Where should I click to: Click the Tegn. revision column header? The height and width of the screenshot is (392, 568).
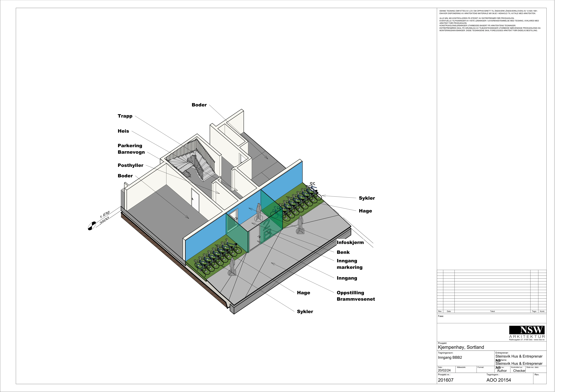[534, 311]
